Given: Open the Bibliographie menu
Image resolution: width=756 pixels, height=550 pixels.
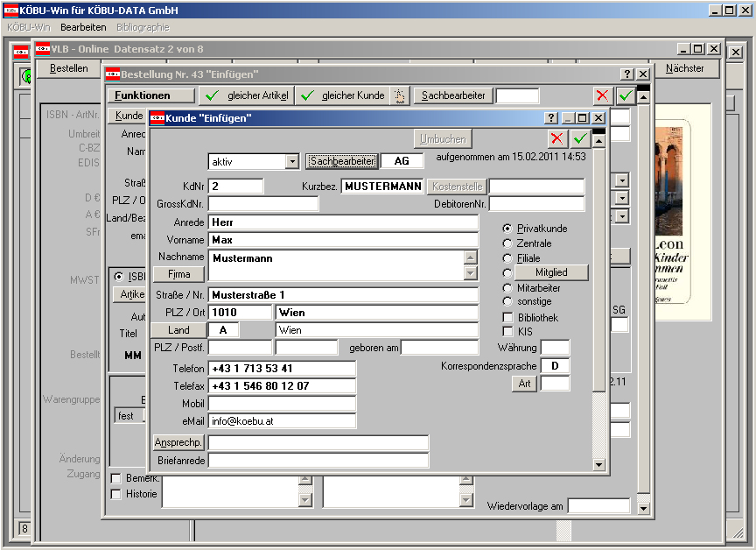Looking at the screenshot, I should [x=143, y=27].
